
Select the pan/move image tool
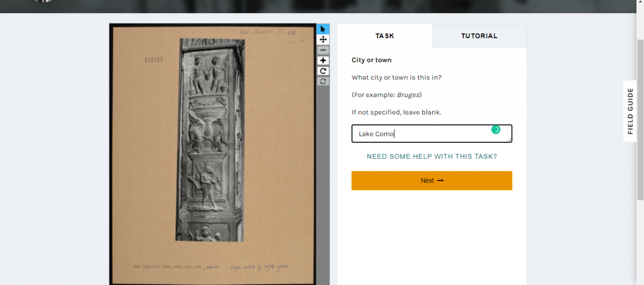tap(323, 40)
